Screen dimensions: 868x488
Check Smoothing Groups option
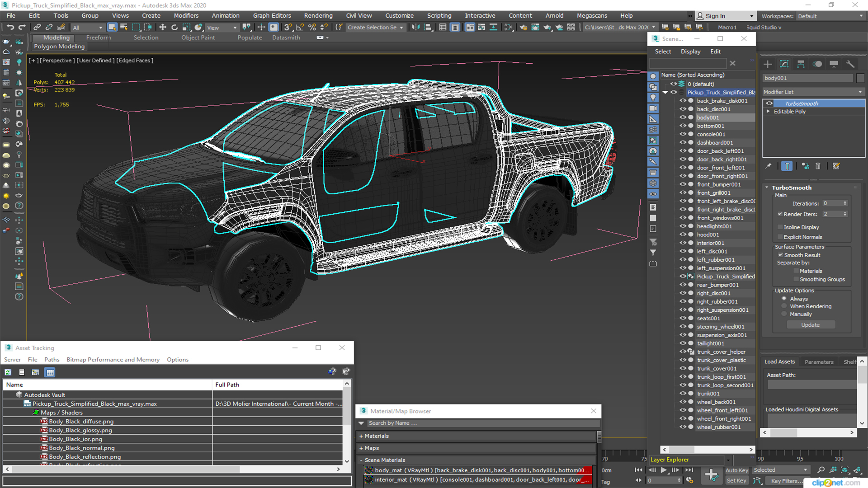point(796,280)
